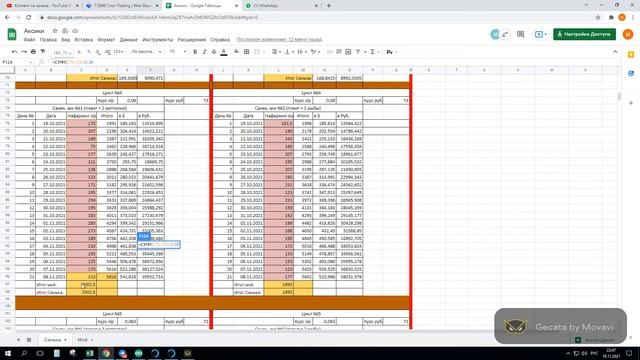Open font family dropdown
The width and height of the screenshot is (640, 360).
click(x=147, y=52)
